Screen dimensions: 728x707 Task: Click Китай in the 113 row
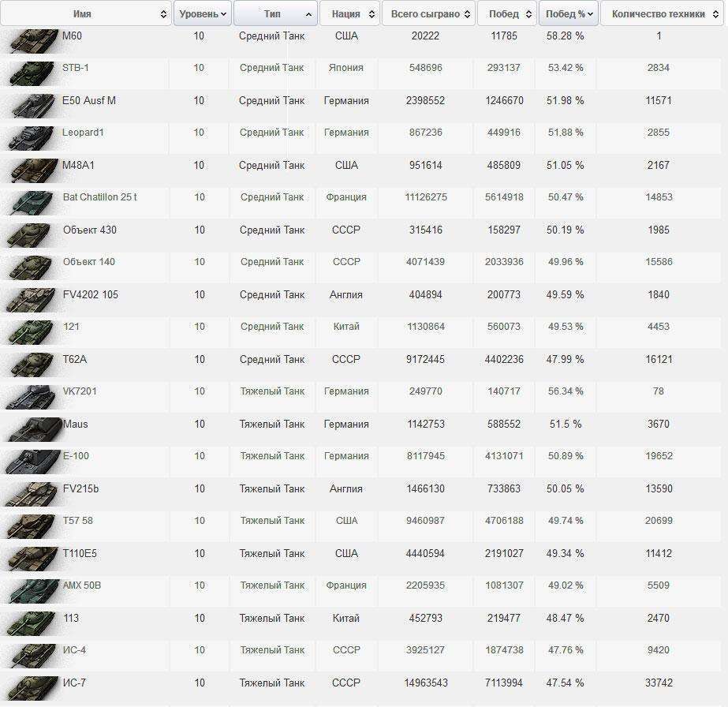[346, 619]
